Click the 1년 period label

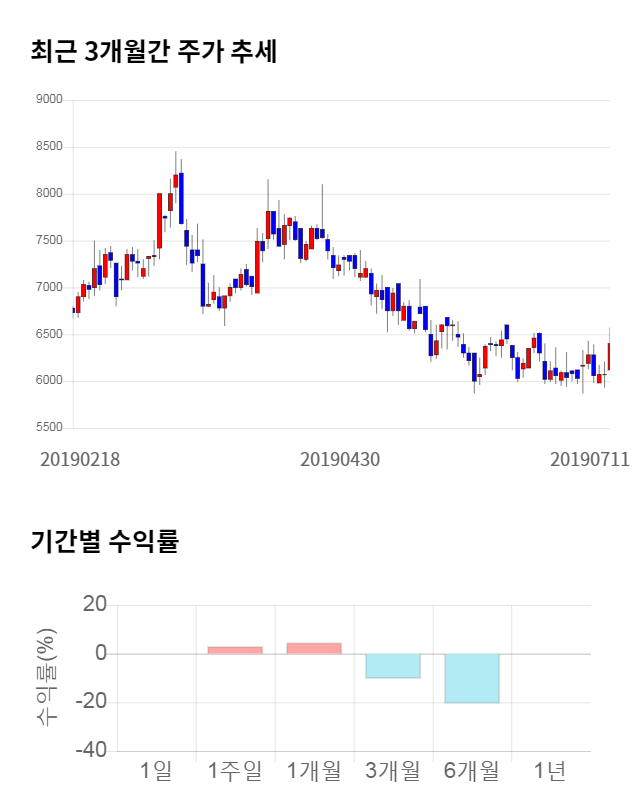pyautogui.click(x=550, y=771)
